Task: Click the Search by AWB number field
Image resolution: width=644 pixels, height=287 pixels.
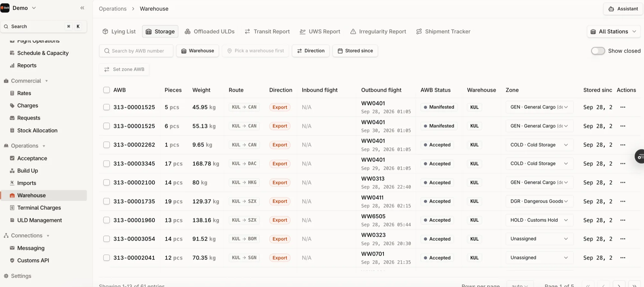Action: pyautogui.click(x=136, y=51)
